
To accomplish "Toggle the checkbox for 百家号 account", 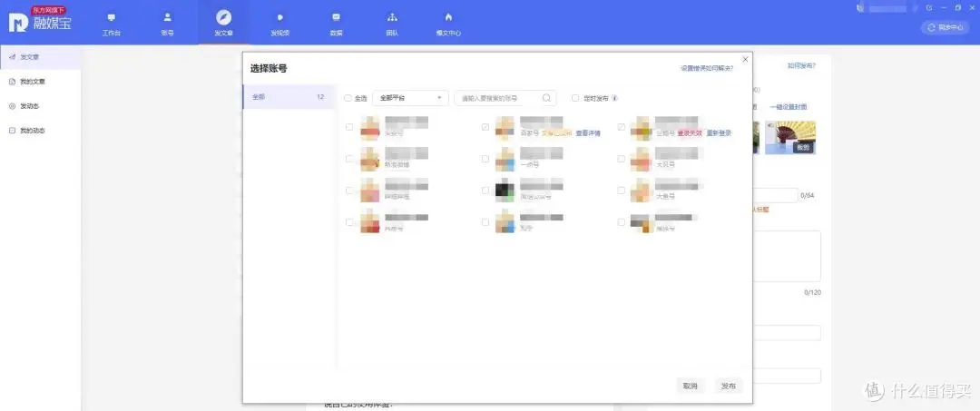I will tap(485, 127).
